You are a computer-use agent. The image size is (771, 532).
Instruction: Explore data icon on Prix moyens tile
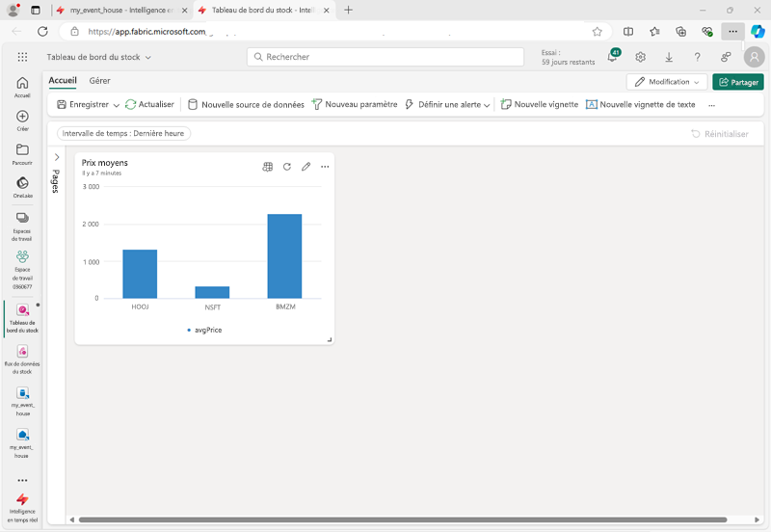(x=268, y=167)
